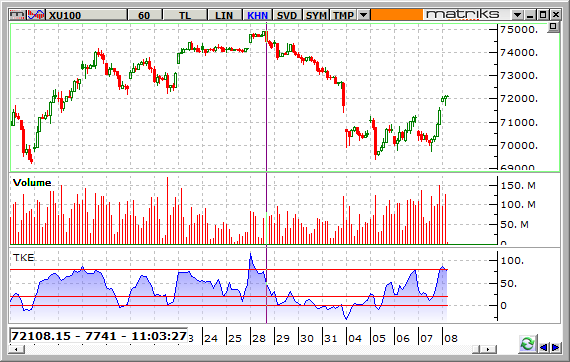Click the 150. M volume axis label
570x362 pixels.
pos(518,186)
